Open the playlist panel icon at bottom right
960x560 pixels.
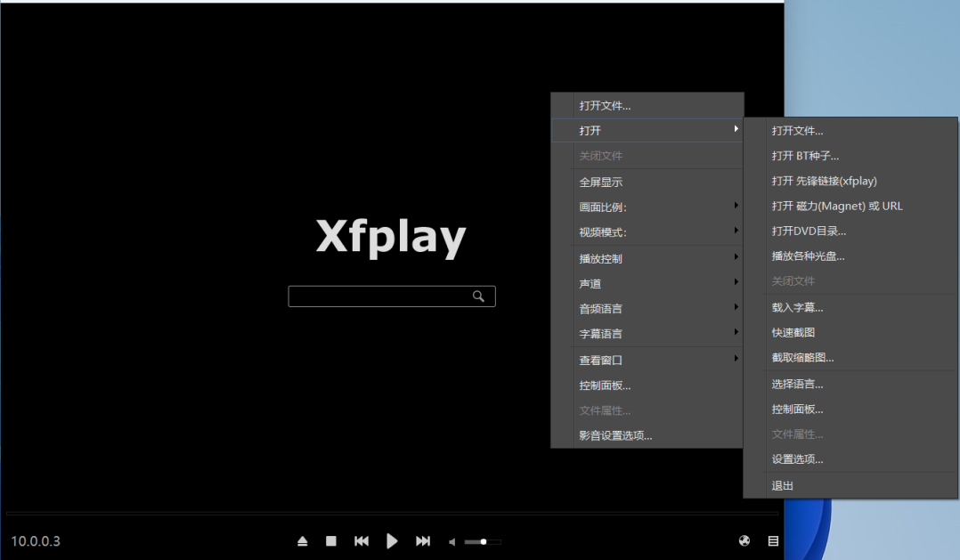773,540
